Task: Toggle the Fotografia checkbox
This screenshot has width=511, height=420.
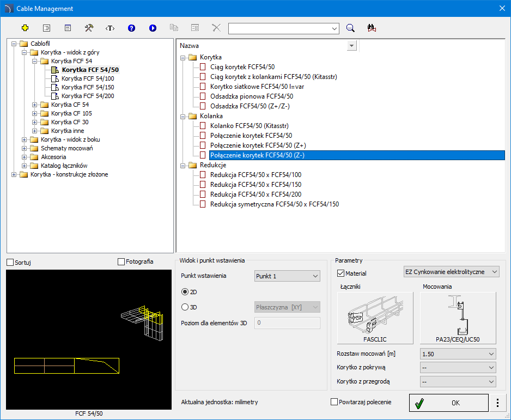Action: 121,262
